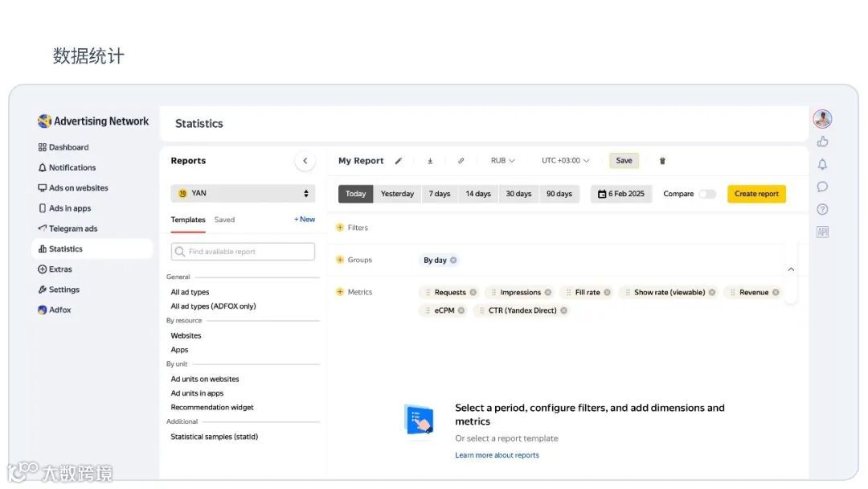Open Ads in apps section
The height and width of the screenshot is (489, 868).
click(64, 208)
